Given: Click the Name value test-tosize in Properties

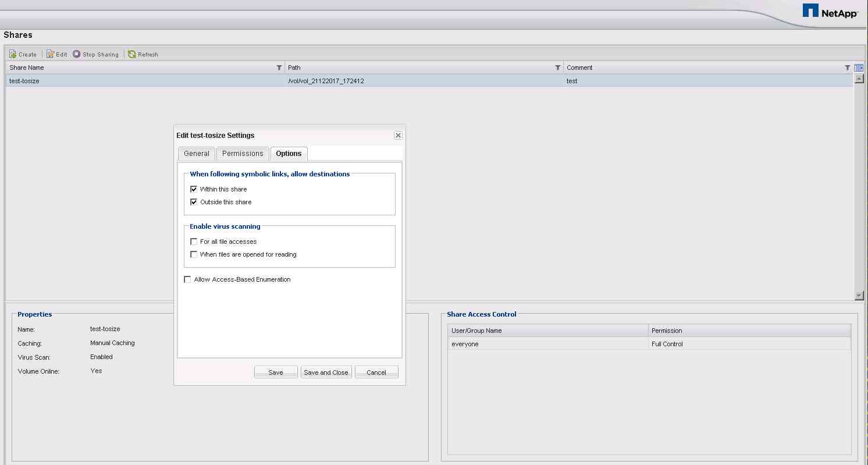Looking at the screenshot, I should click(x=105, y=329).
